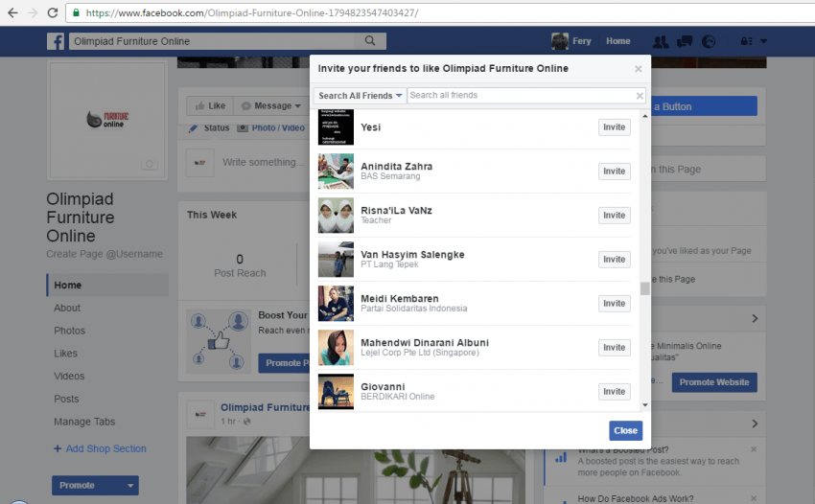The width and height of the screenshot is (815, 504).
Task: Invite Mahendwi Dinarani Albuni
Action: 614,348
